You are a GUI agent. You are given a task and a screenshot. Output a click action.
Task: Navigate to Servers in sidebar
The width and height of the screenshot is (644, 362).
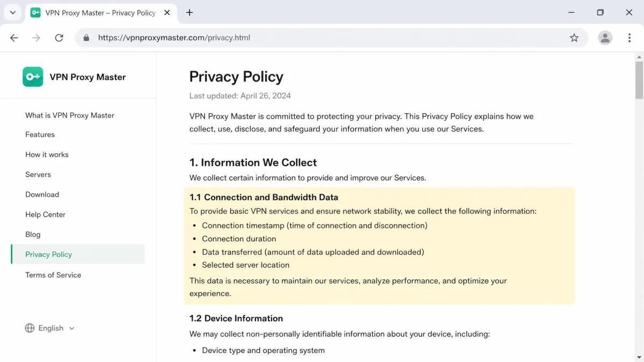(38, 174)
